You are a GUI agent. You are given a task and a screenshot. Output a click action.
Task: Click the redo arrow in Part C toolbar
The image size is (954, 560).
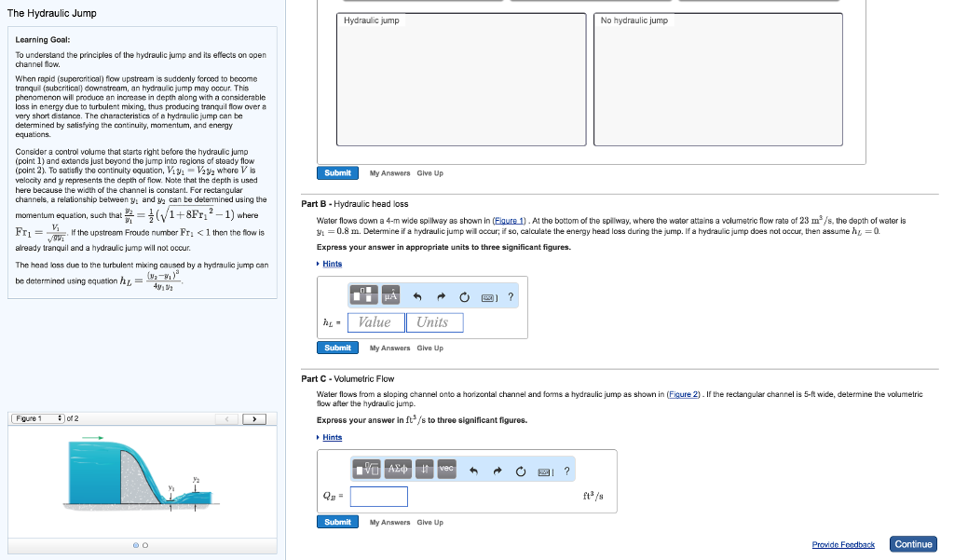coord(497,469)
